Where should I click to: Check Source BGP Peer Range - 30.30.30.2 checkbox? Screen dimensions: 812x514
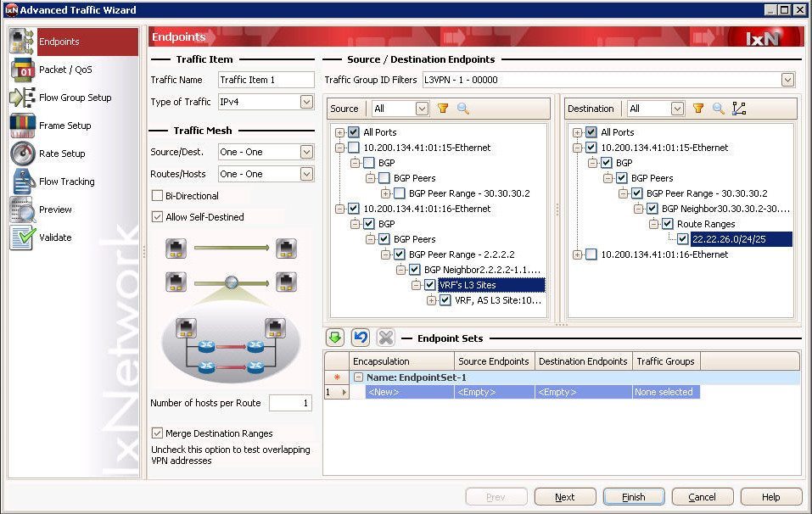(400, 193)
